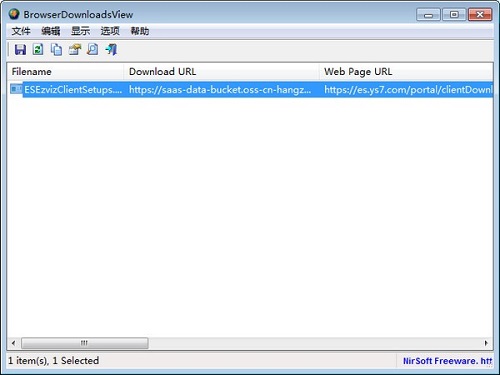Open the 选项 menu
The image size is (500, 375).
click(110, 31)
